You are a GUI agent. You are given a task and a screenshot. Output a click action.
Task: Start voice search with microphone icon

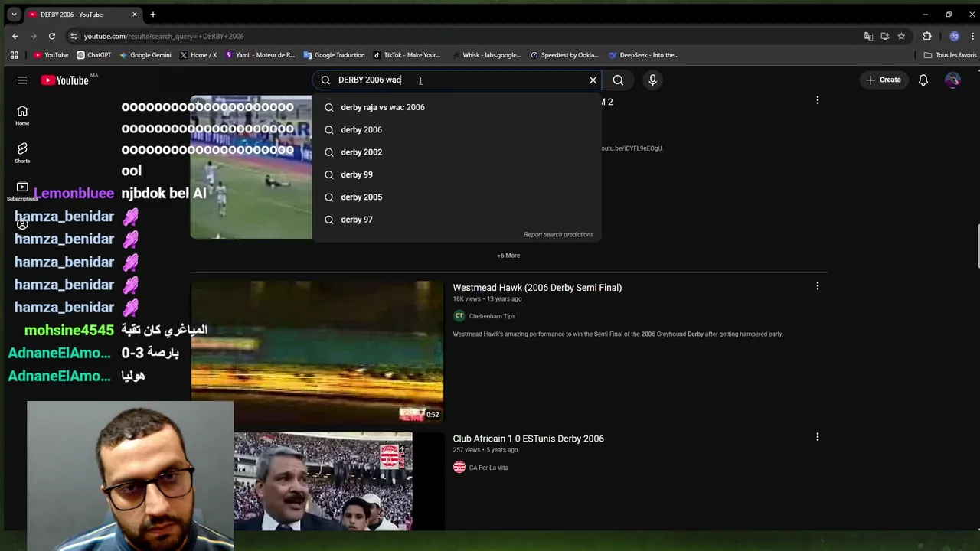(x=652, y=80)
